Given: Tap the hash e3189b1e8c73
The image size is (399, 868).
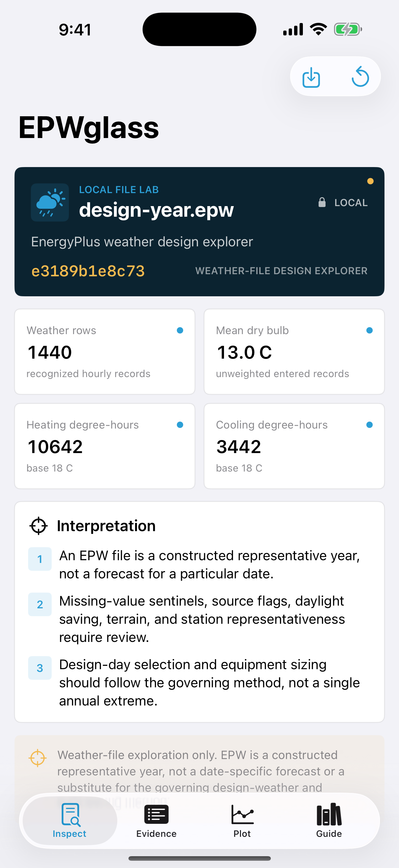Looking at the screenshot, I should (88, 271).
